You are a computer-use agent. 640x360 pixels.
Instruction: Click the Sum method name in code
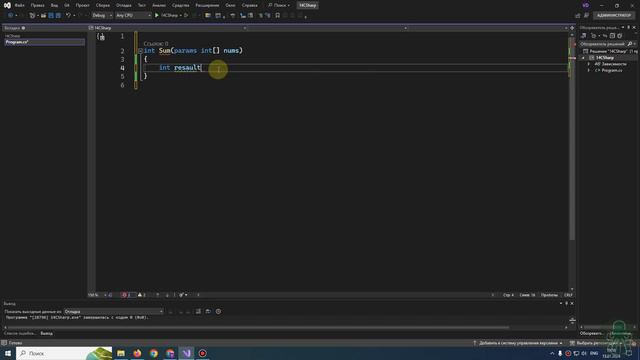click(165, 51)
